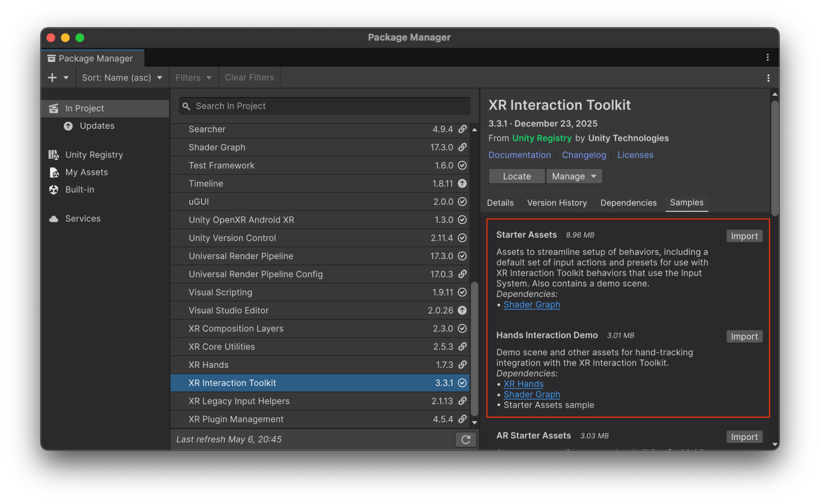This screenshot has width=820, height=504.
Task: Open the toolbar kebab options menu
Action: (x=768, y=78)
